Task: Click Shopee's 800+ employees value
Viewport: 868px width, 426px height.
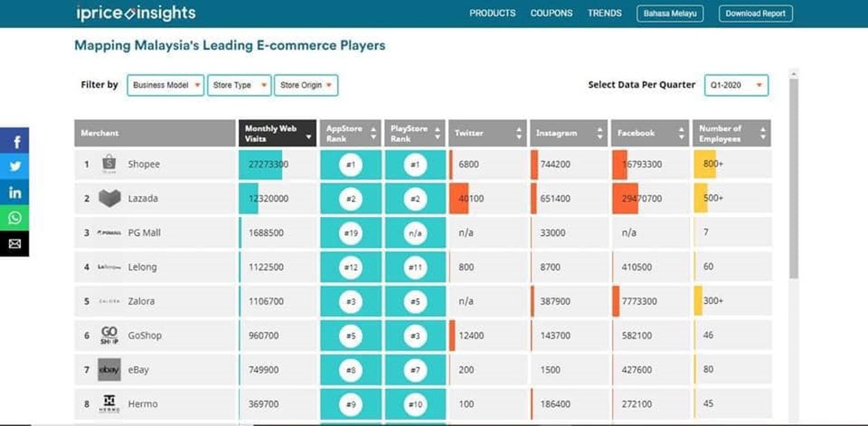Action: point(713,165)
